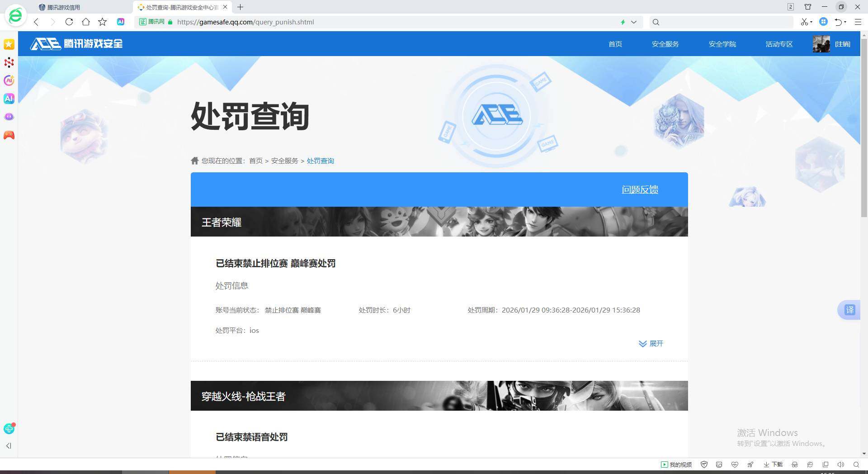
Task: Go to the browser home page icon
Action: [x=86, y=22]
